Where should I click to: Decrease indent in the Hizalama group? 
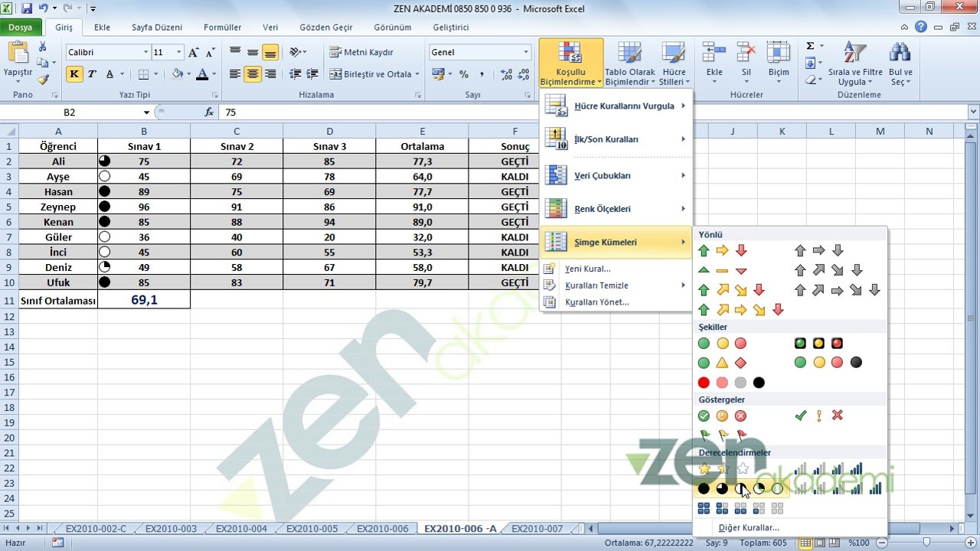[295, 74]
